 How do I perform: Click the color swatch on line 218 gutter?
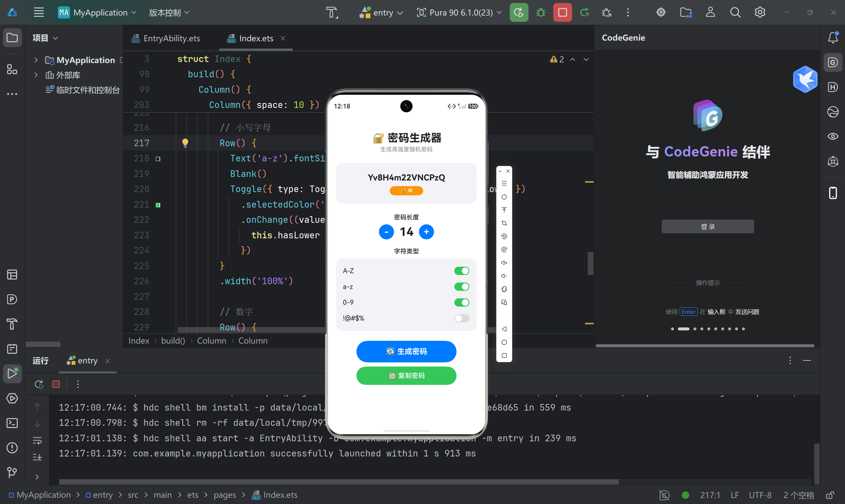[x=158, y=159]
